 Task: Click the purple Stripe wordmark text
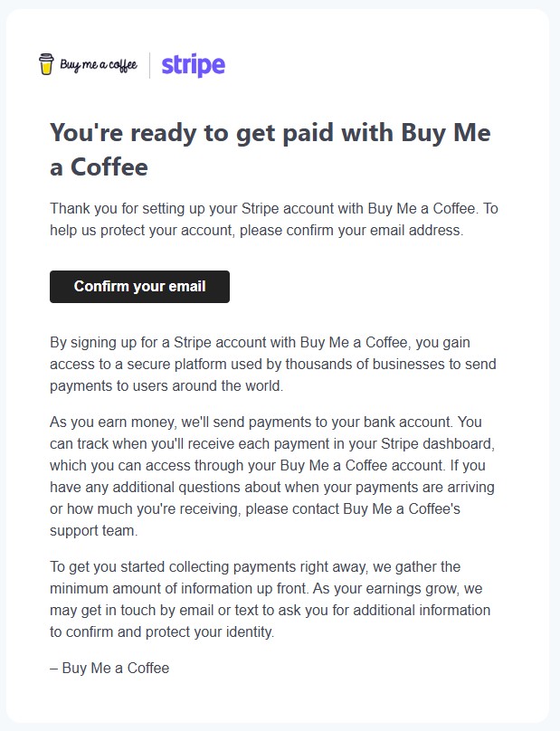pos(194,65)
